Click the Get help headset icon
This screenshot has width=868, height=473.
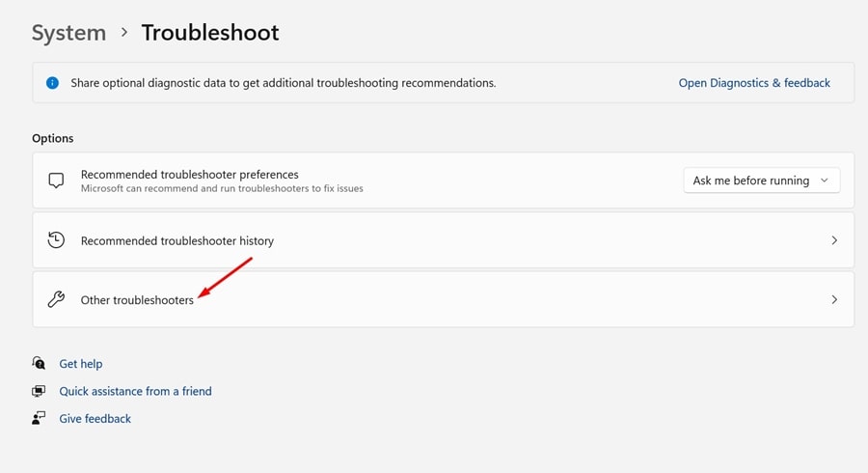[39, 364]
